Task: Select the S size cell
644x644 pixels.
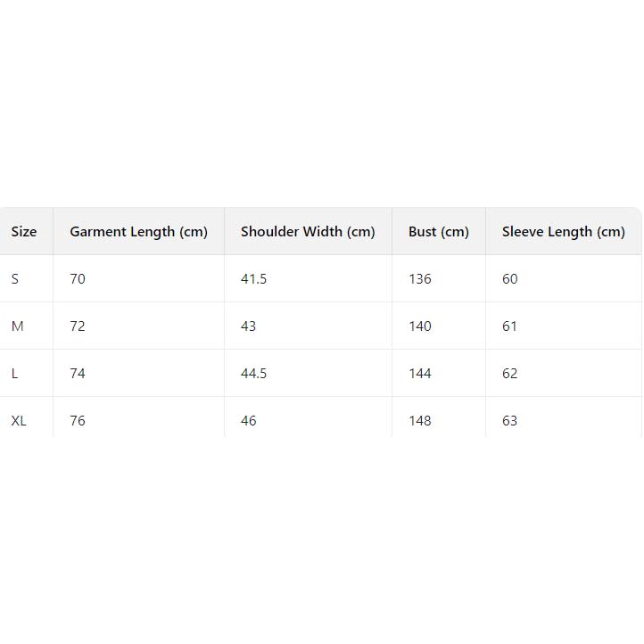Action: 15,279
